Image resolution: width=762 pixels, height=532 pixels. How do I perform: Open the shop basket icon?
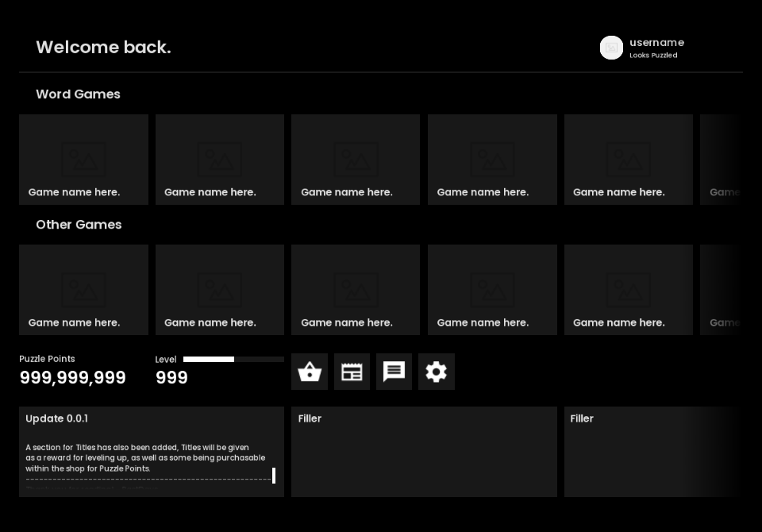coord(310,372)
